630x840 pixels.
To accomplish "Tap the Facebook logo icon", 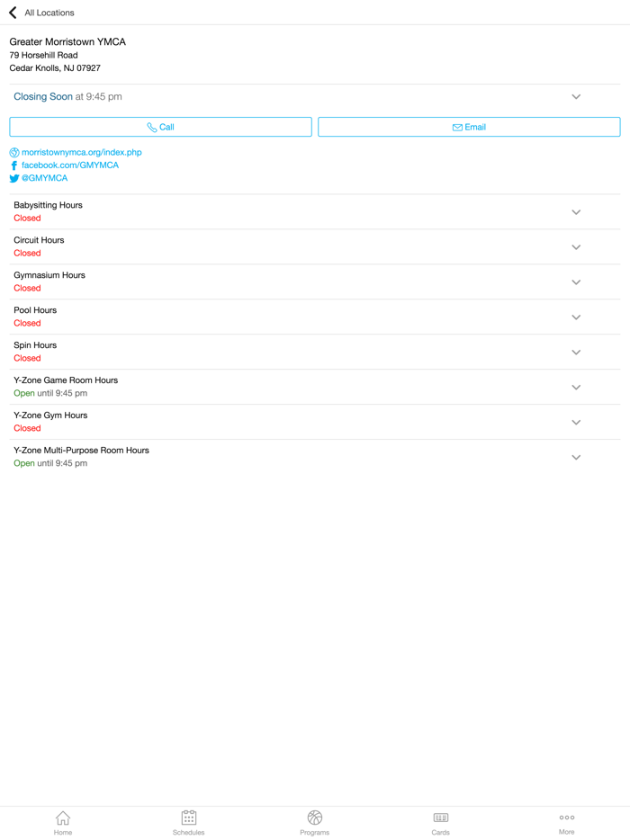I will click(14, 165).
